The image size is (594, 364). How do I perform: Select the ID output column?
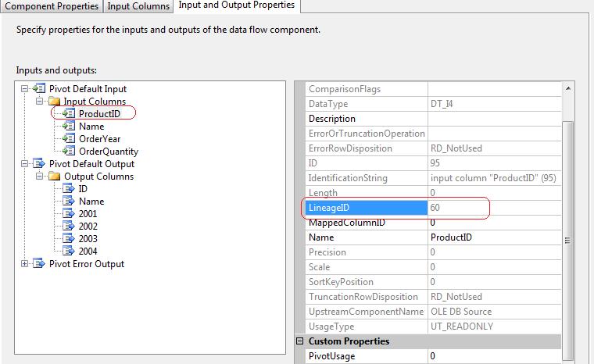(x=84, y=189)
